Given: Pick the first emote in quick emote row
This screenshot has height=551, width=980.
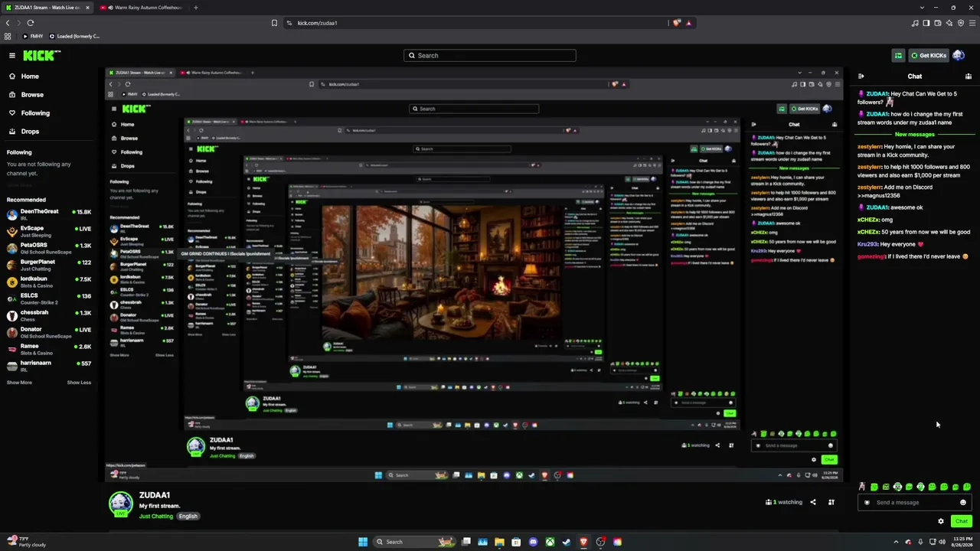Looking at the screenshot, I should [x=862, y=487].
